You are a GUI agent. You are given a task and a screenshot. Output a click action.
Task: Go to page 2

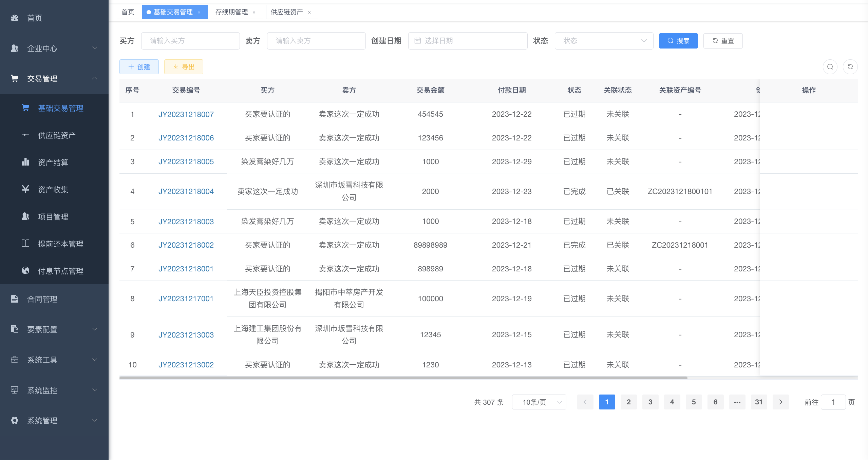(628, 402)
